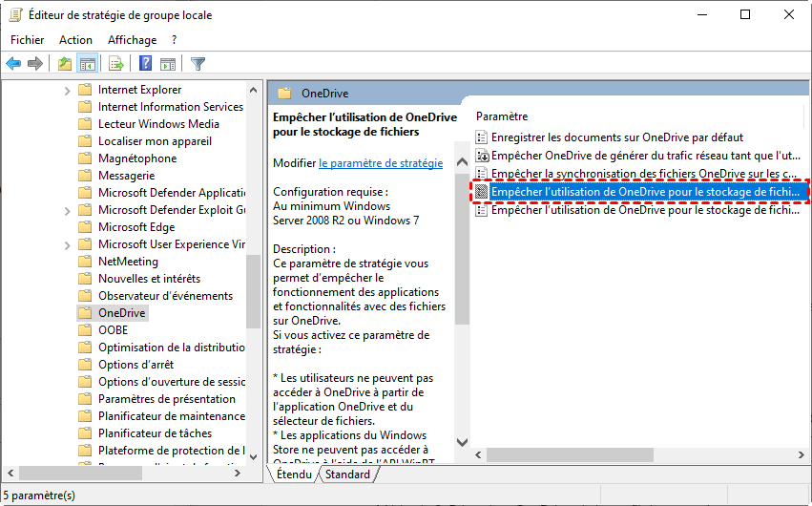
Task: Select 'Empêcher la synchronisation des fichiers OneDrive'
Action: pos(644,174)
